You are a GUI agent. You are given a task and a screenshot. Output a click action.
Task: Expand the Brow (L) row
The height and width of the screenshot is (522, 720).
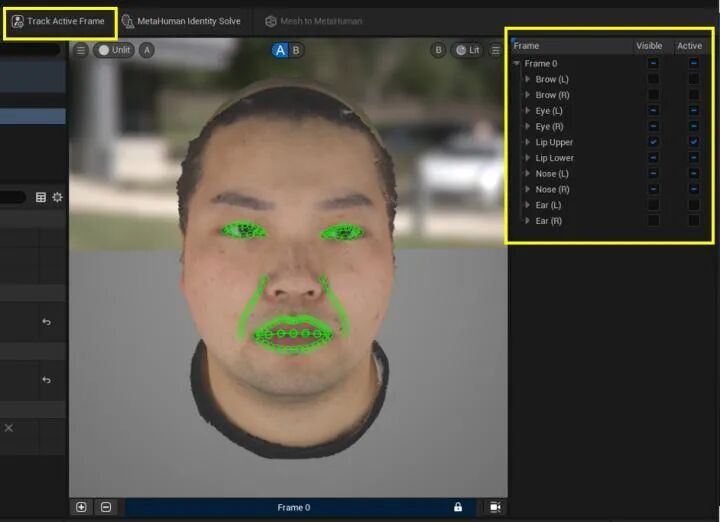tap(528, 79)
